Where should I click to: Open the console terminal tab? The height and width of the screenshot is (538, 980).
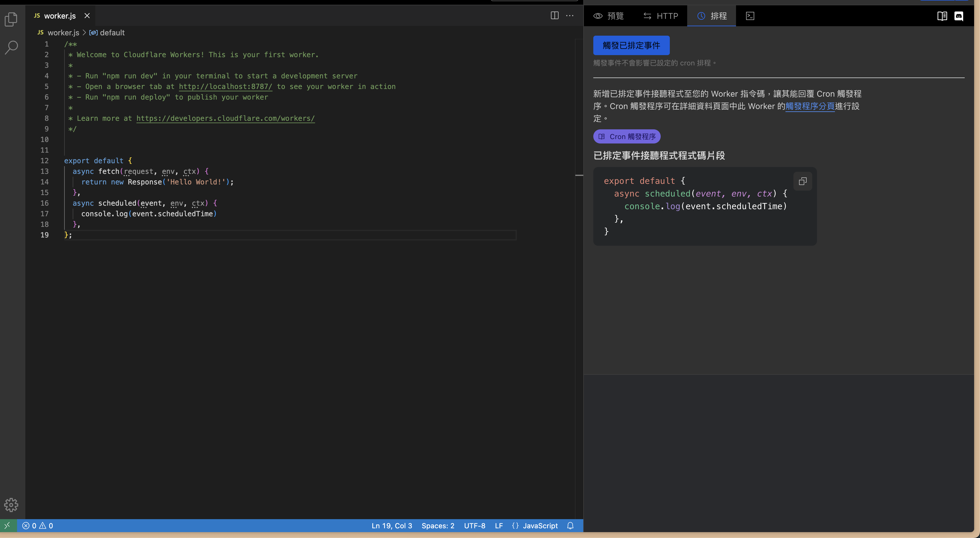[750, 16]
